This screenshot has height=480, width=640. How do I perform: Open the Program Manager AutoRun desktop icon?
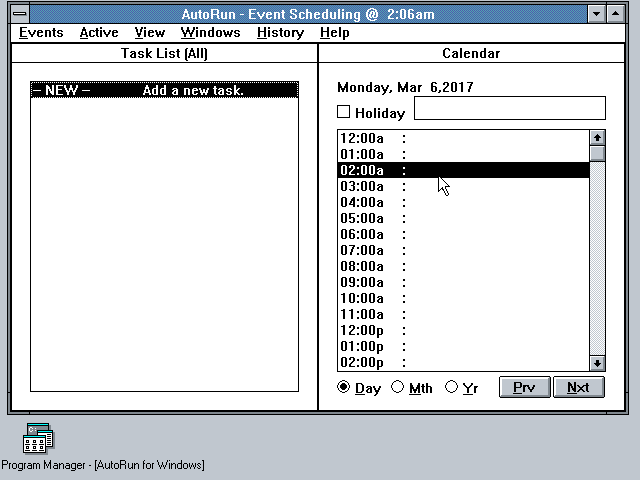38,438
